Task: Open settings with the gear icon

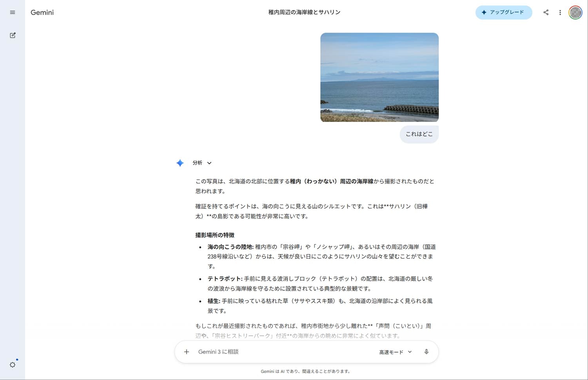Action: click(x=12, y=365)
